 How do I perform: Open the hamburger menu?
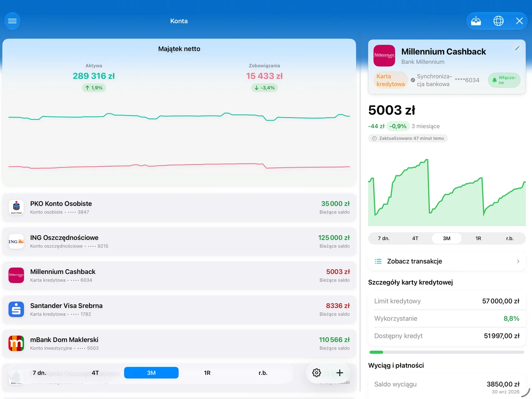12,21
